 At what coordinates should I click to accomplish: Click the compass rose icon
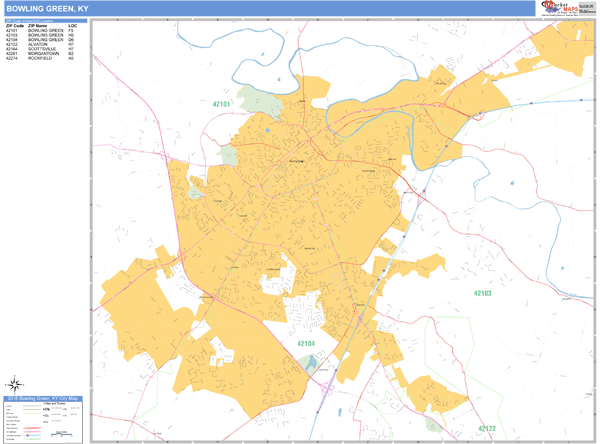pyautogui.click(x=15, y=384)
